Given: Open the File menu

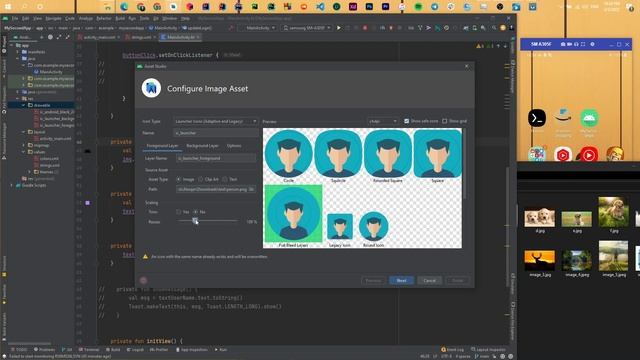Looking at the screenshot, I should 15,18.
